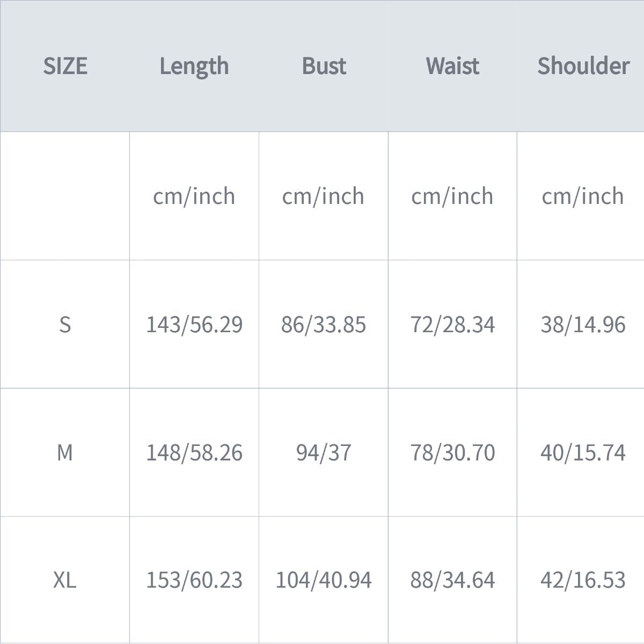Image resolution: width=644 pixels, height=644 pixels.
Task: Click the Bust column header
Action: click(324, 66)
